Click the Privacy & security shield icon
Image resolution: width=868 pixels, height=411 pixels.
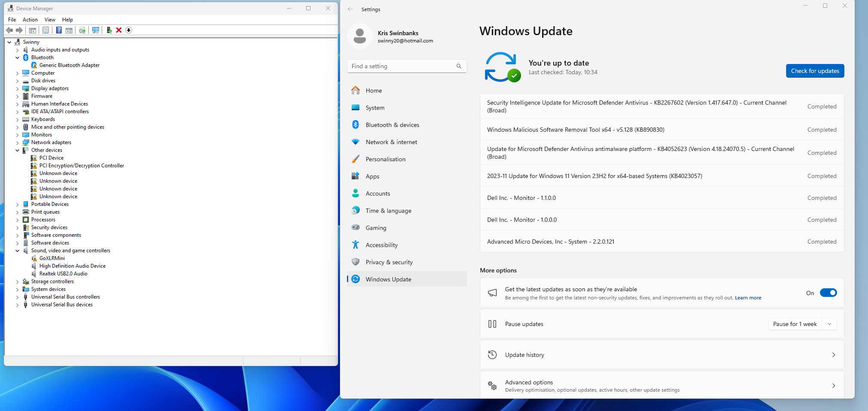click(356, 262)
